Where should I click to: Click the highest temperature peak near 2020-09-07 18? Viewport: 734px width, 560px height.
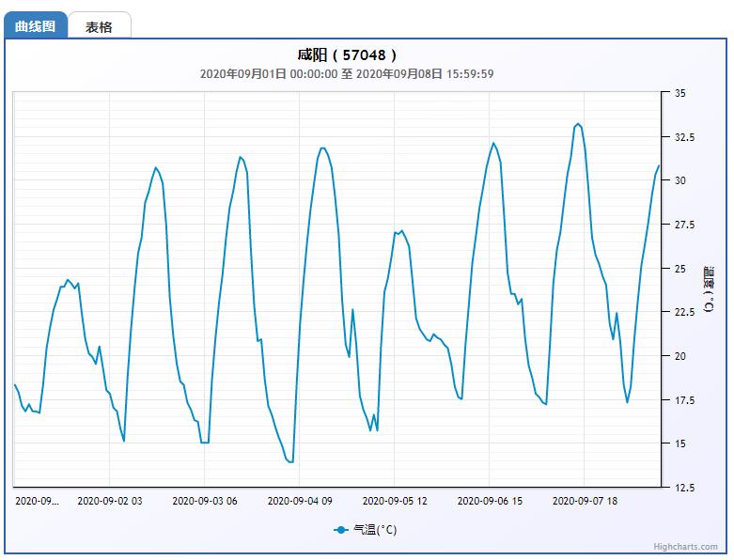point(578,124)
